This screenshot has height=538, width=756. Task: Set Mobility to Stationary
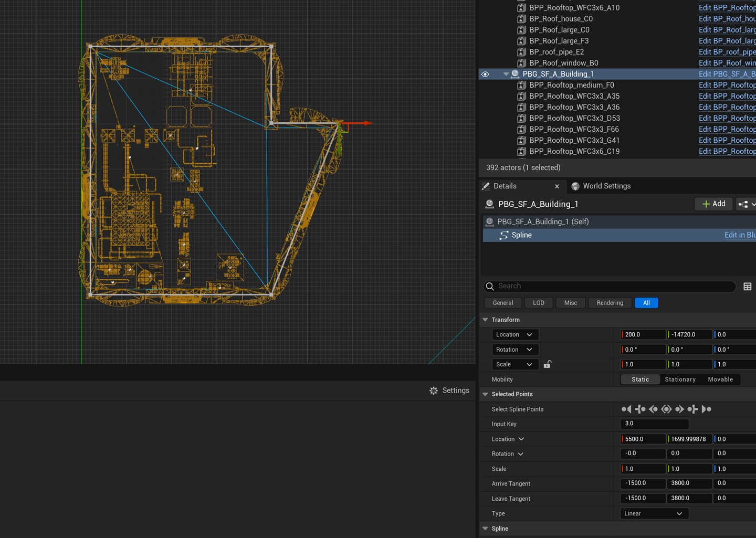coord(680,379)
